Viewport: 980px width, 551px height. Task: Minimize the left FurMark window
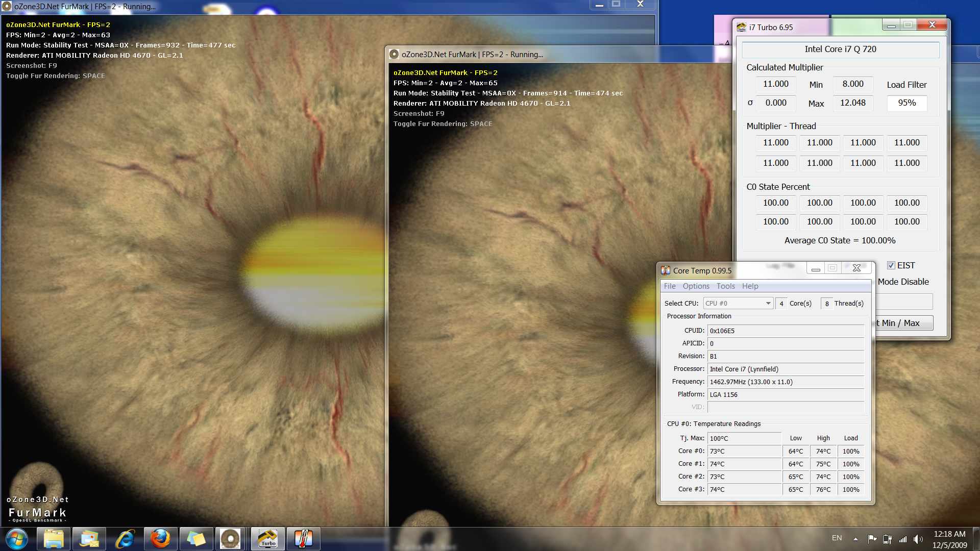599,4
